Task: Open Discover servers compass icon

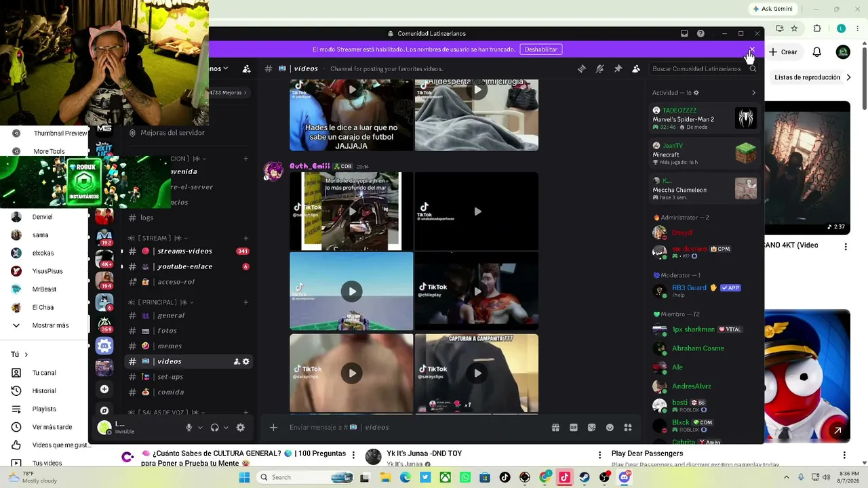Action: pos(104,410)
